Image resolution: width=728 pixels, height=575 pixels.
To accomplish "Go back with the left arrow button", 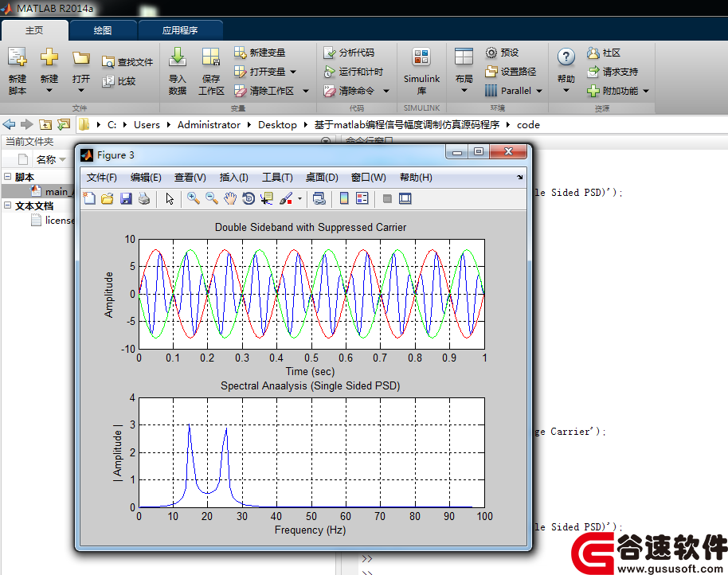I will coord(9,124).
